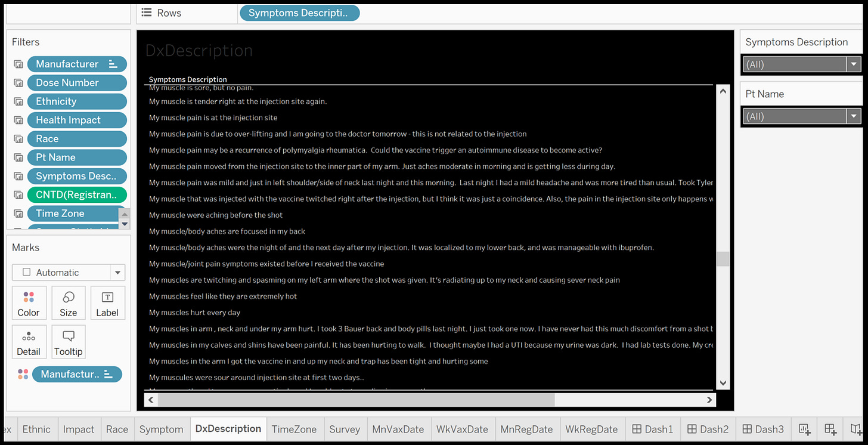Click the CNTD(Registran.. filter pill
This screenshot has width=868, height=445.
pyautogui.click(x=77, y=194)
